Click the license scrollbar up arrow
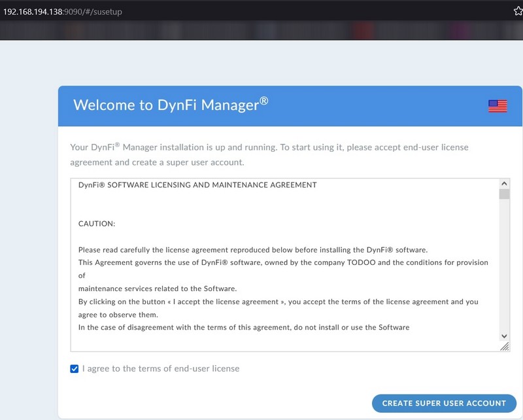Image resolution: width=523 pixels, height=420 pixels. tap(504, 184)
